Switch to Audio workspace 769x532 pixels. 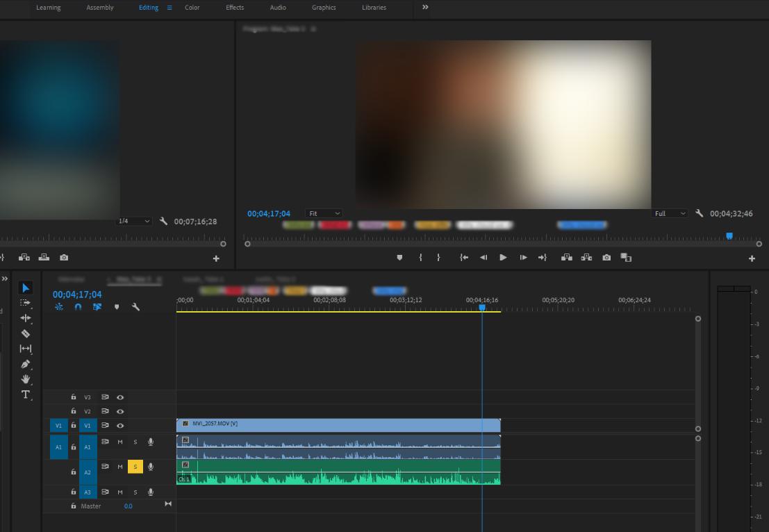tap(278, 8)
